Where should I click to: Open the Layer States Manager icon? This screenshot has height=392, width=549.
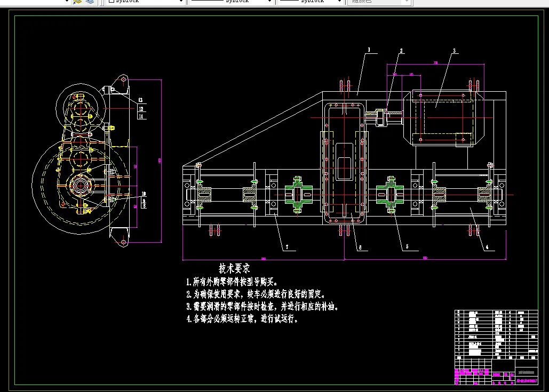click(89, 2)
